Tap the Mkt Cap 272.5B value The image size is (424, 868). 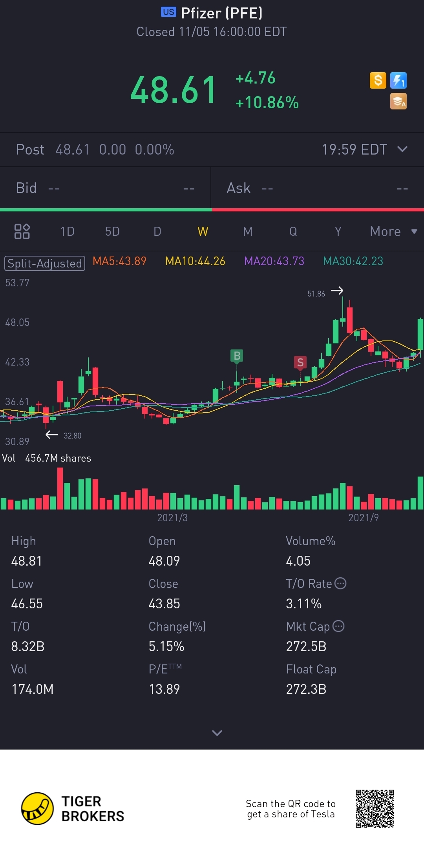[306, 646]
